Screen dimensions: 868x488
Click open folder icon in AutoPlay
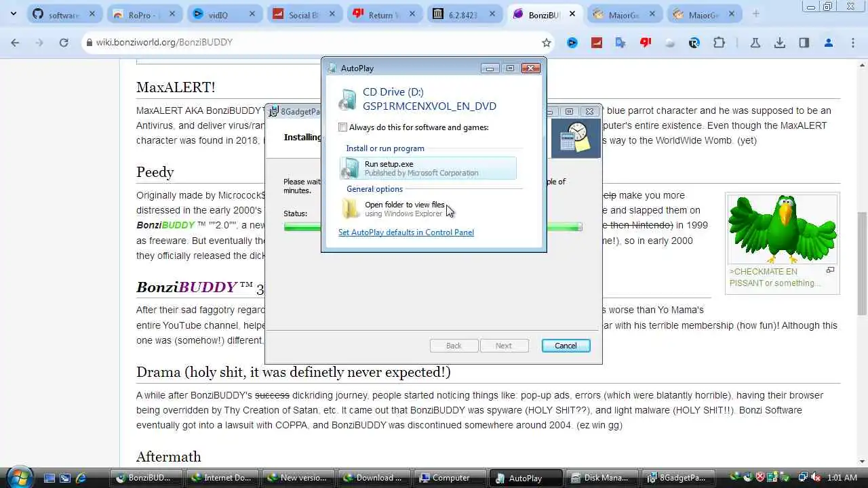[x=351, y=209]
